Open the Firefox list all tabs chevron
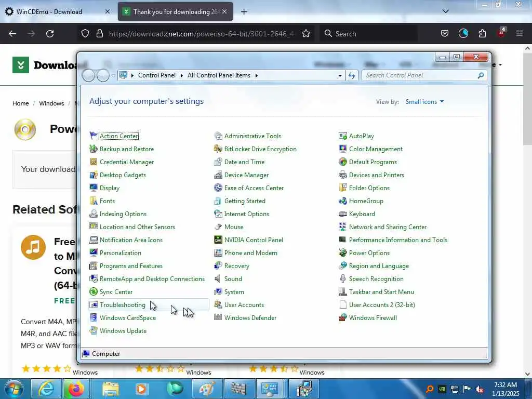The height and width of the screenshot is (399, 532). pyautogui.click(x=445, y=11)
